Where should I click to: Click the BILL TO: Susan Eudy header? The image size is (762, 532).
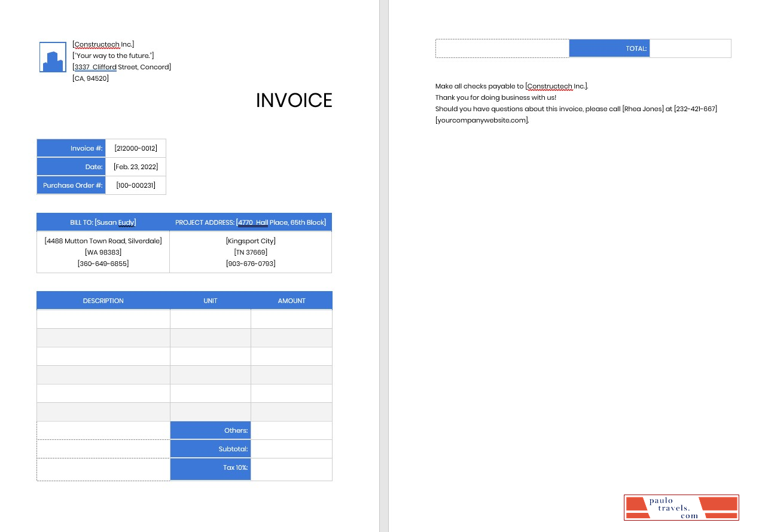(x=103, y=222)
